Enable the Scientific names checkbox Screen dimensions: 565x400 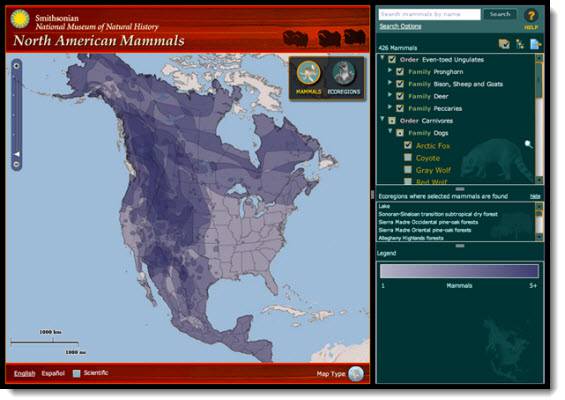[x=76, y=373]
